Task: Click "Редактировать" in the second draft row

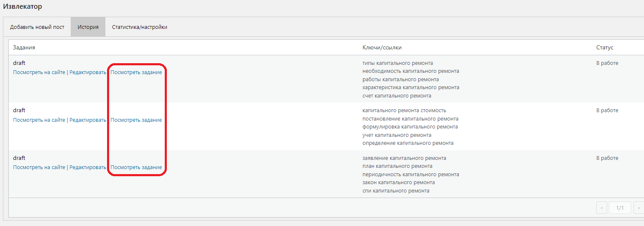Action: pos(88,120)
